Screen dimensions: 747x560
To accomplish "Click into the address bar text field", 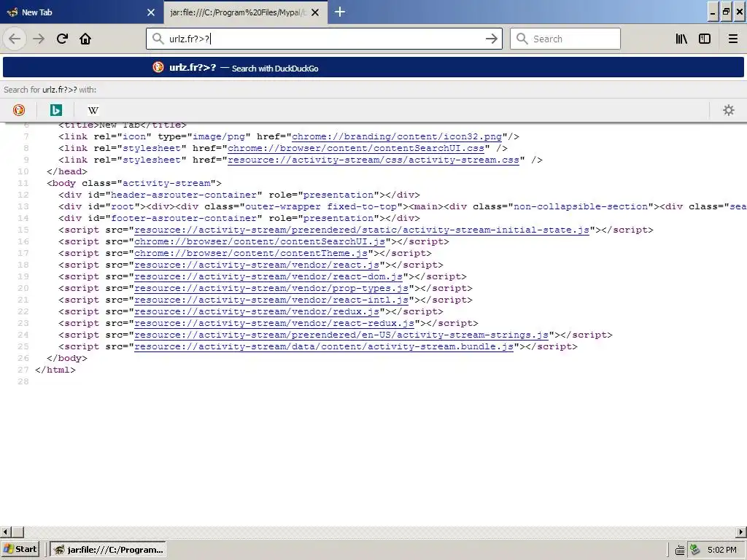I will click(324, 39).
